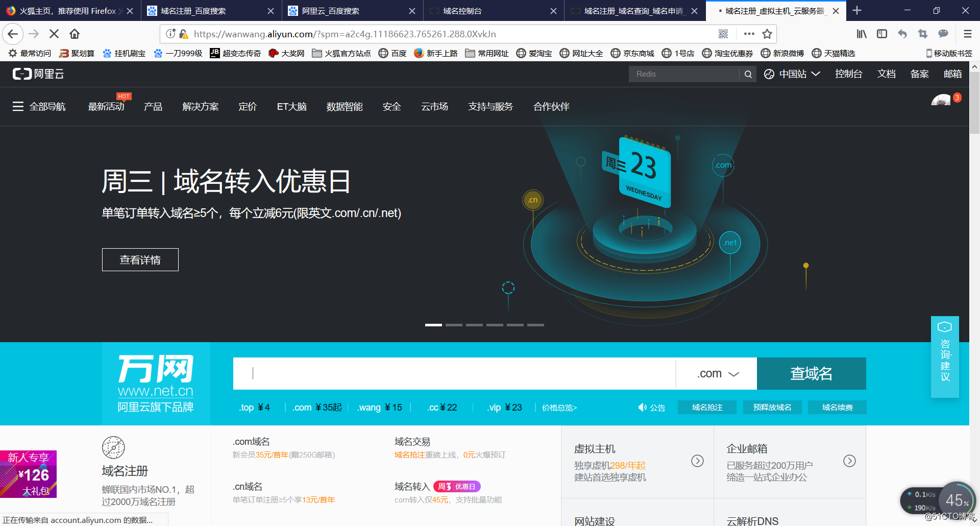Click the page vertical scrollbar thumb

[x=974, y=102]
